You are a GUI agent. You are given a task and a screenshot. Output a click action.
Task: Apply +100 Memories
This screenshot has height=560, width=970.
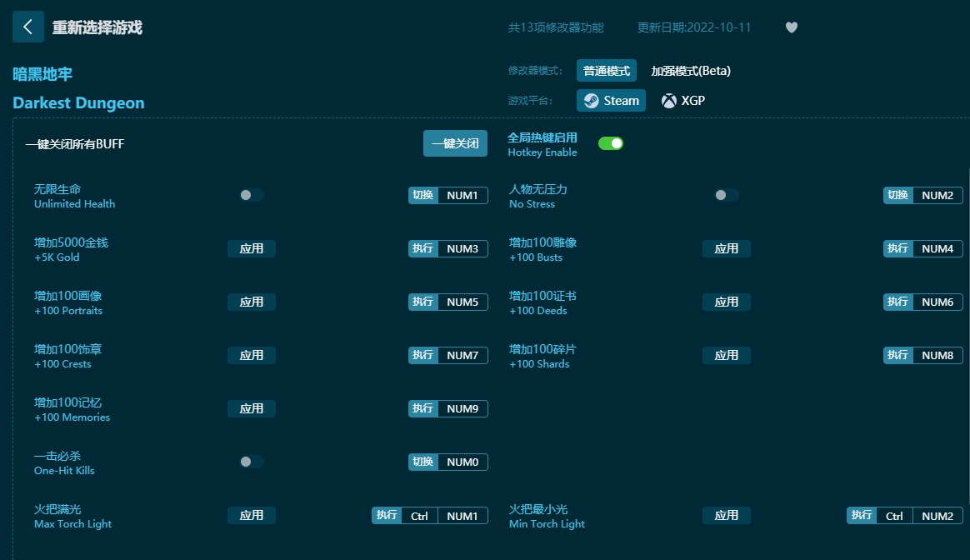(251, 408)
